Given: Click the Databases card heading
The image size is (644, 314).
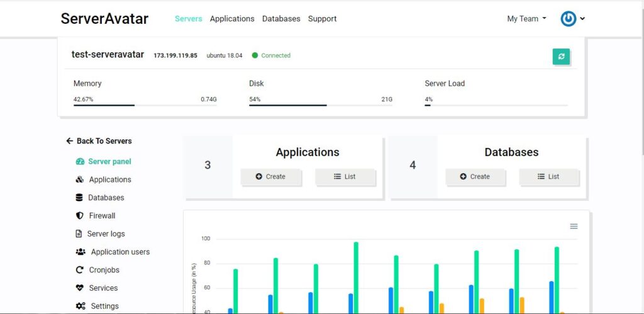Looking at the screenshot, I should pyautogui.click(x=512, y=152).
